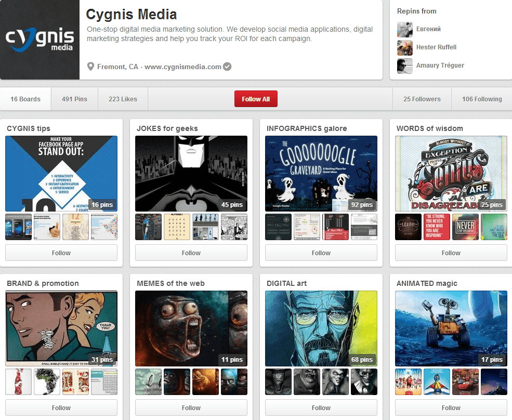Open Евгений's name link in Repins from
Viewport: 512px width, 420px height.
pyautogui.click(x=428, y=29)
